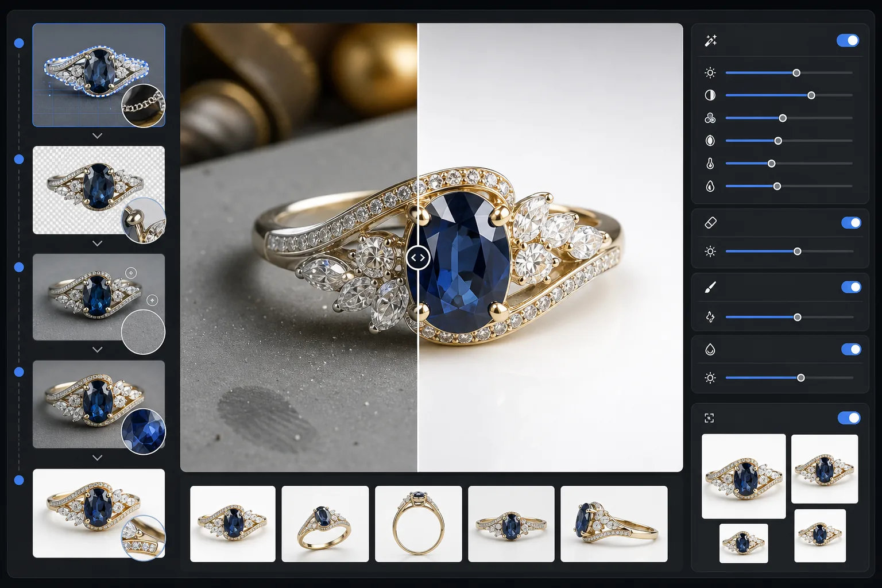This screenshot has width=882, height=588.
Task: Click the sparkle icon under brush tool
Action: point(710,317)
